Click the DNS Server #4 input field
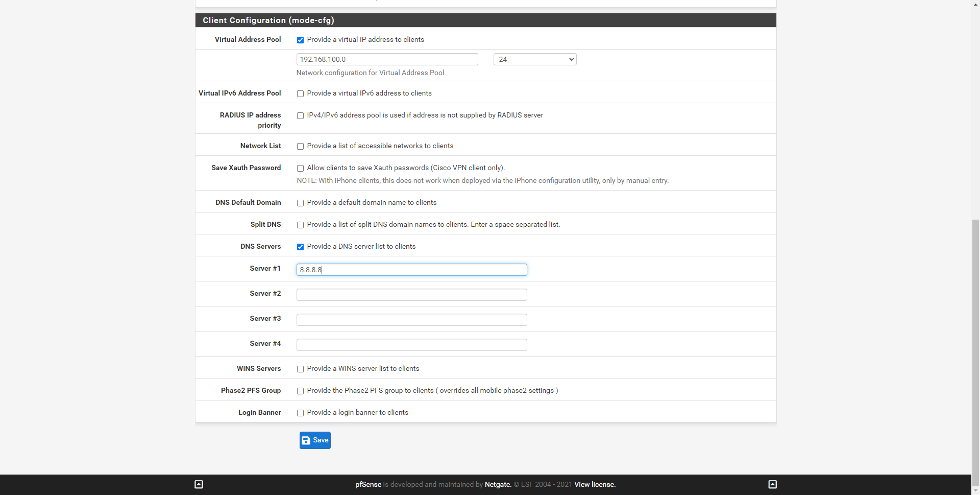This screenshot has width=980, height=495. tap(412, 345)
